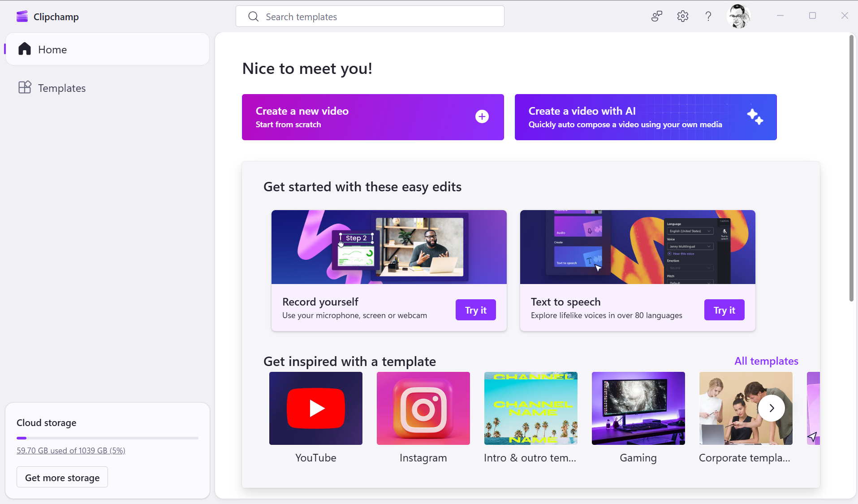Start Create a new video from scratch
Screen dimensions: 858x504
click(x=373, y=117)
